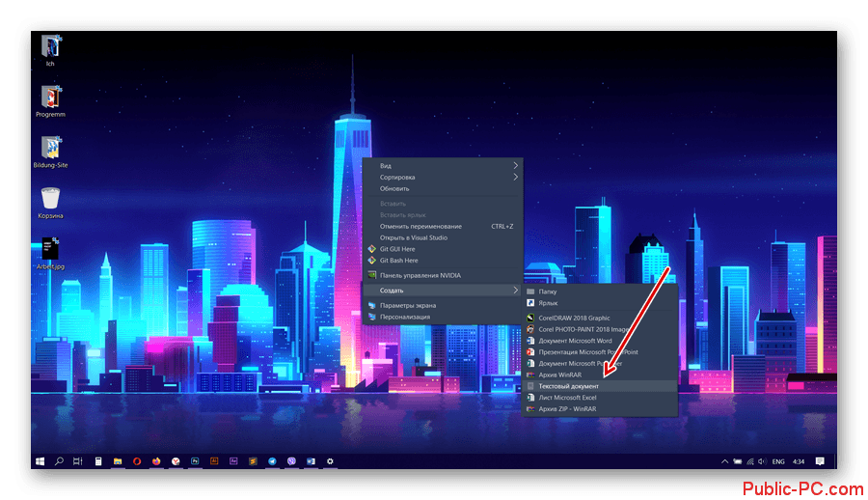Open Microsoft Word from the taskbar
The height and width of the screenshot is (500, 868).
pos(311,462)
